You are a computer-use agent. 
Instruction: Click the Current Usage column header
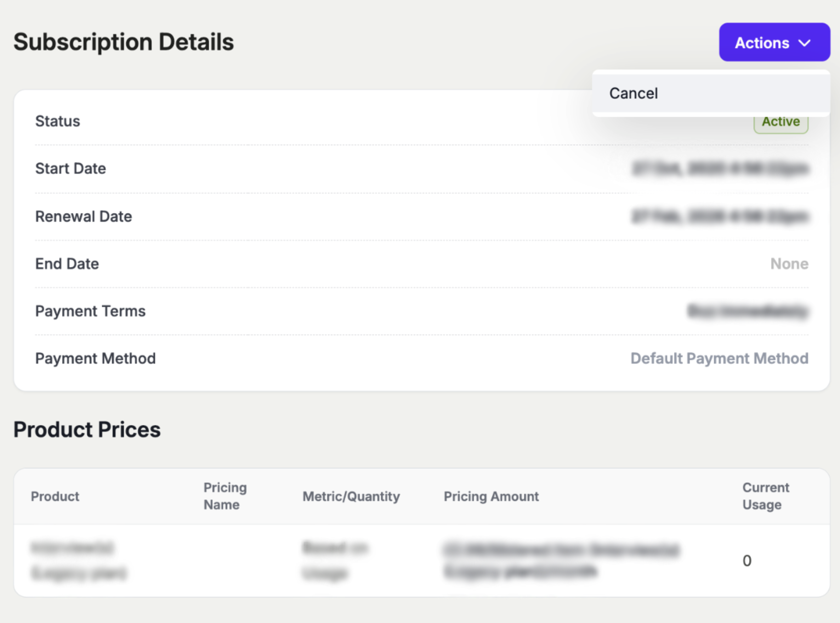[765, 496]
